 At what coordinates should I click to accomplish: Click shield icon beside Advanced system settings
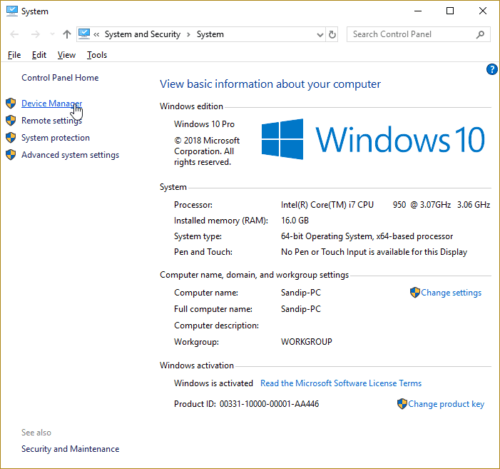tap(11, 155)
